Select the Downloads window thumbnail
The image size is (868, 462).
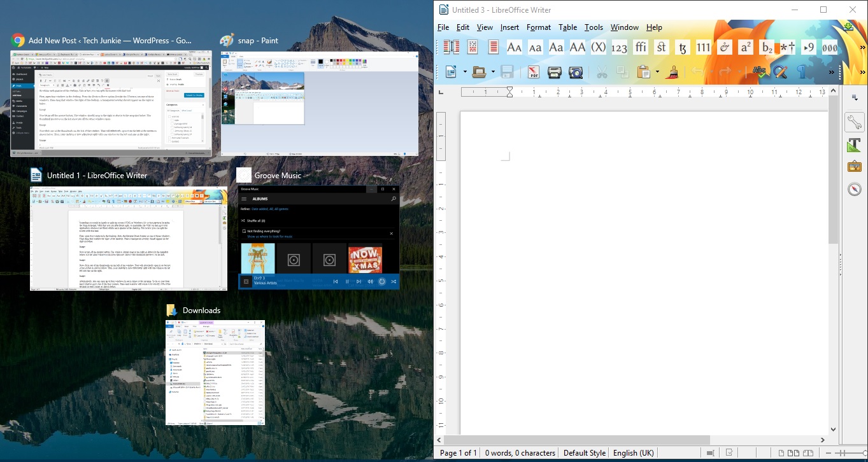215,372
